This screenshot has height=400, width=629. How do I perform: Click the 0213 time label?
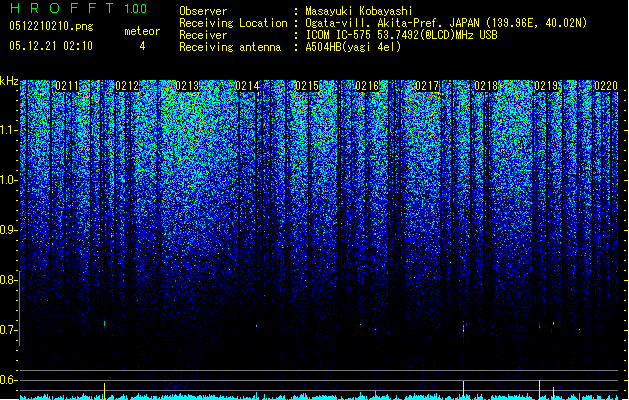click(x=187, y=86)
